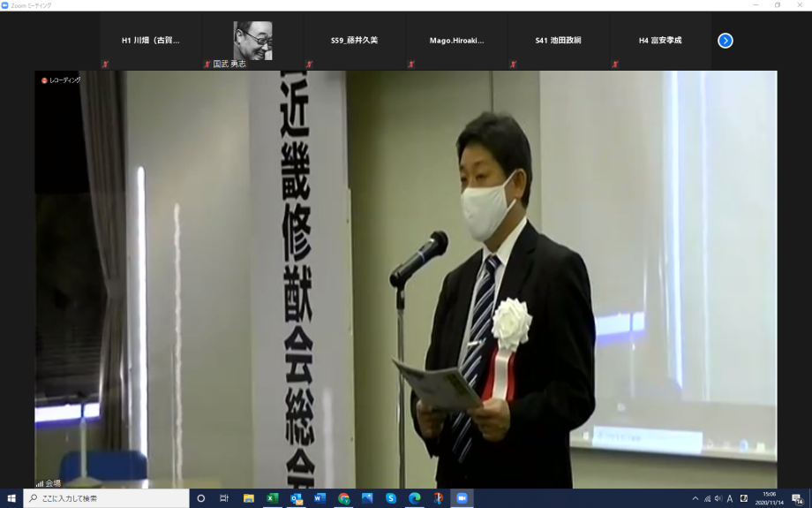
Task: Click the blue next-participants arrow button
Action: (726, 41)
